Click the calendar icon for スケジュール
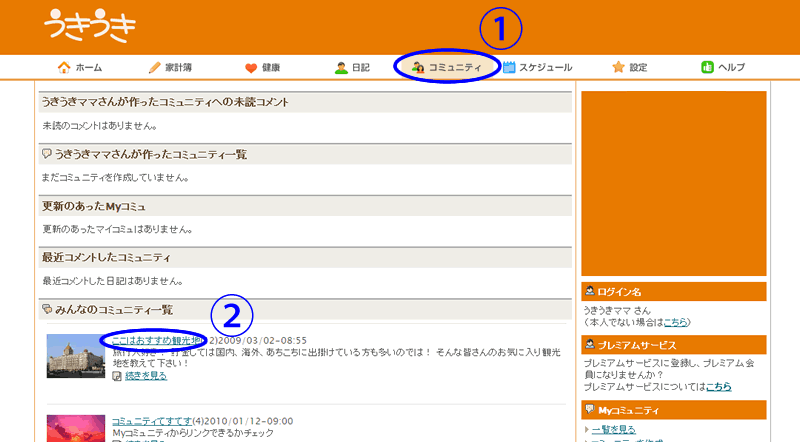 (509, 67)
